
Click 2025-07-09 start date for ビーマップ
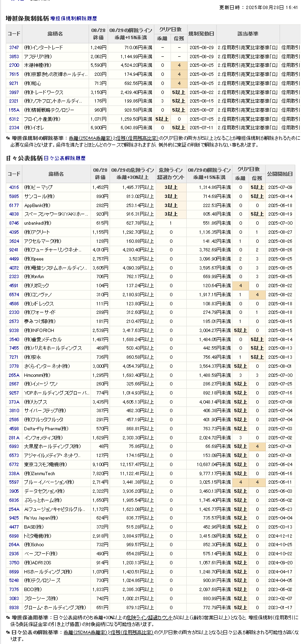(280, 187)
